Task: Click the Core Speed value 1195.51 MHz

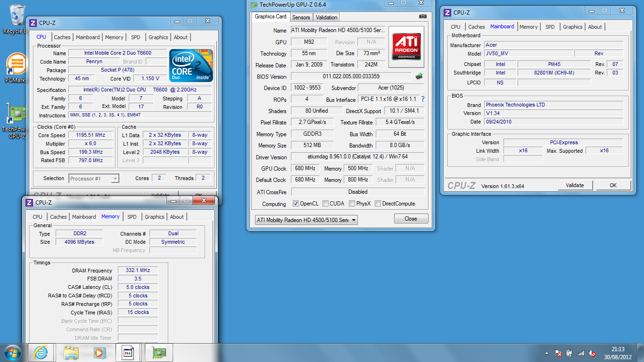Action: coord(91,135)
